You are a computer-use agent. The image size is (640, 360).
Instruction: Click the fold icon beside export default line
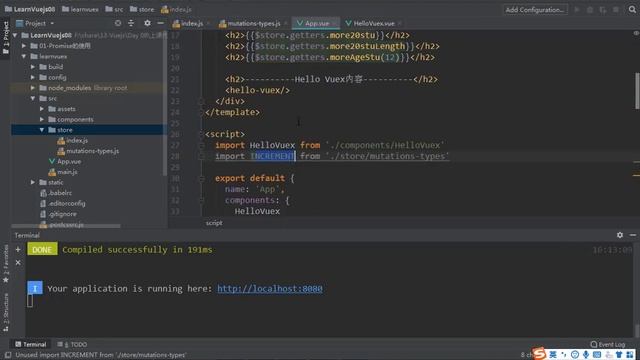[x=201, y=178]
